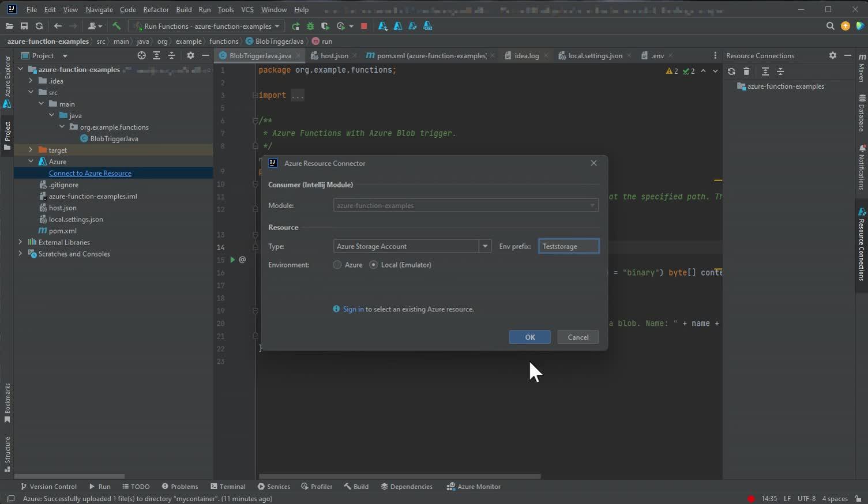
Task: Open the Type dropdown showing Azure Storage Account
Action: coord(485,246)
